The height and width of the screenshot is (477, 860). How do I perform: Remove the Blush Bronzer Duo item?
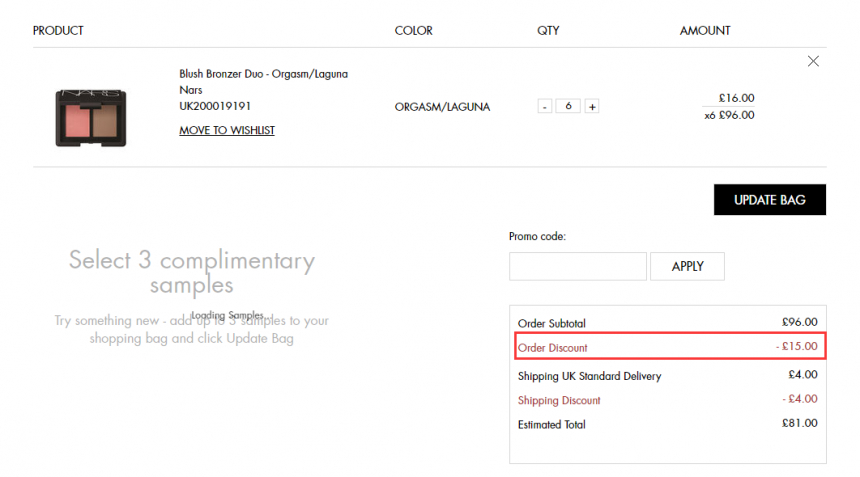(813, 61)
